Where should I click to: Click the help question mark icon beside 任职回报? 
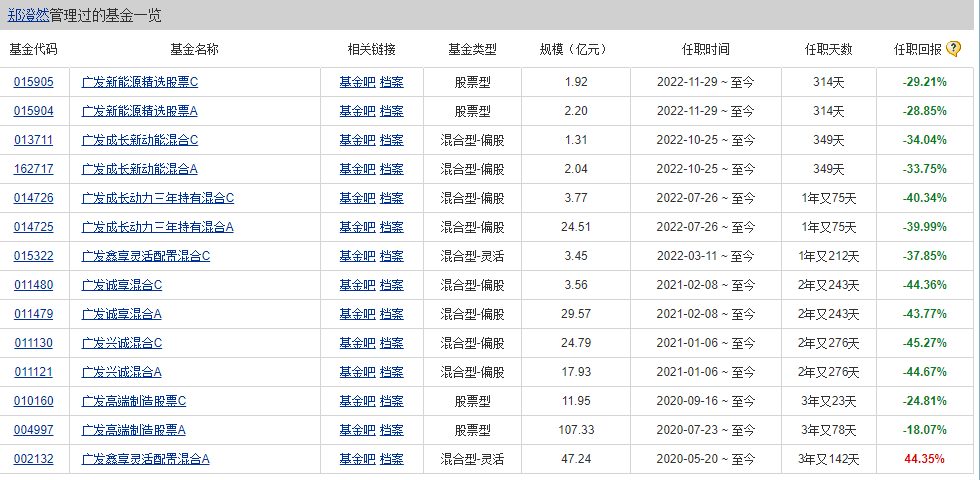[954, 49]
